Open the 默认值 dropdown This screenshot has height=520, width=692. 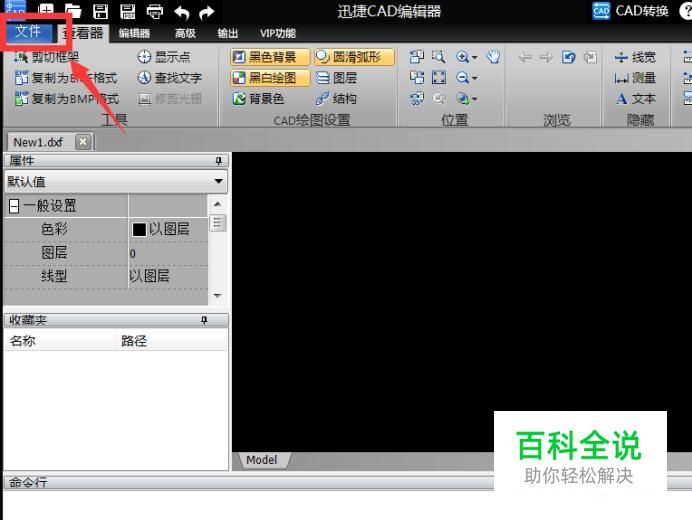tap(116, 181)
